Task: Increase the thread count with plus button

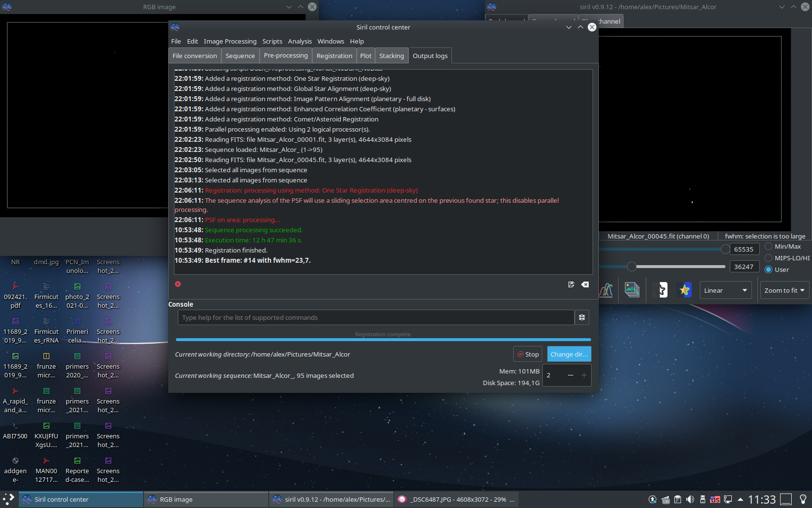Action: pos(584,375)
